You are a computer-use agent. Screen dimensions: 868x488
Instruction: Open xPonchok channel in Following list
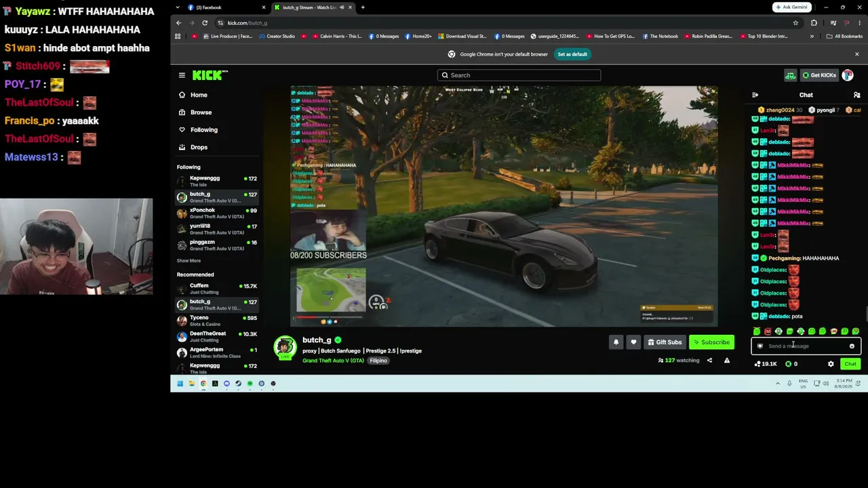pos(217,213)
